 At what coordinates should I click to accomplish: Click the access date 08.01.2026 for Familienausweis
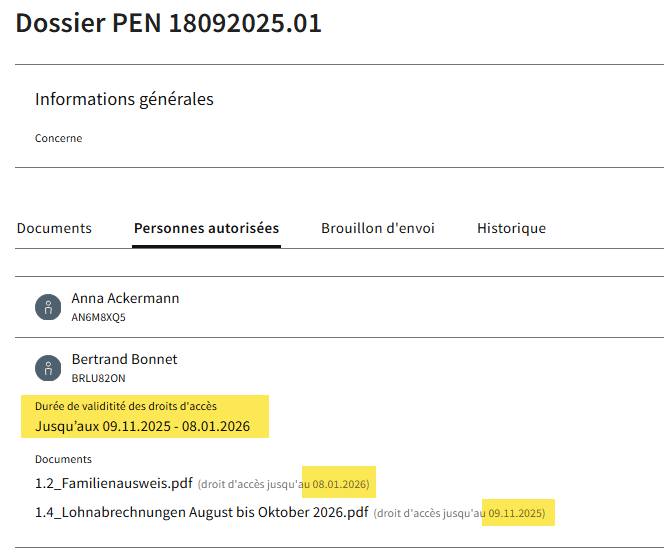[x=340, y=485]
